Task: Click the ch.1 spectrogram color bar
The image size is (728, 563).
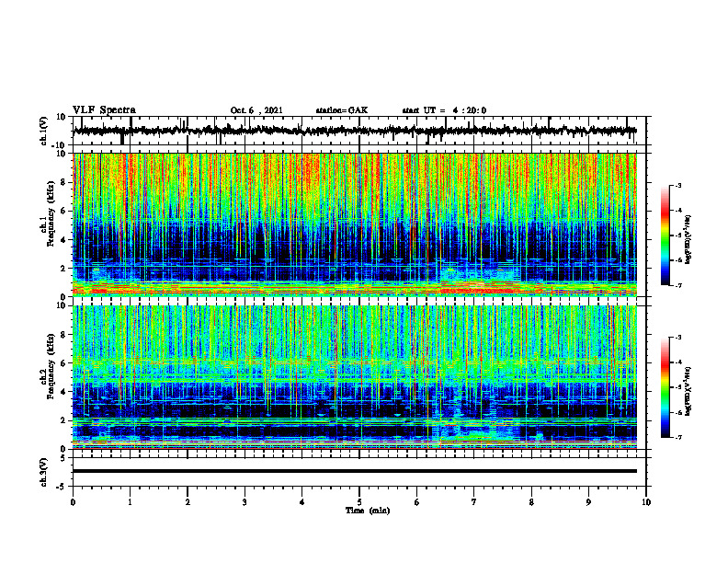Action: pos(665,236)
